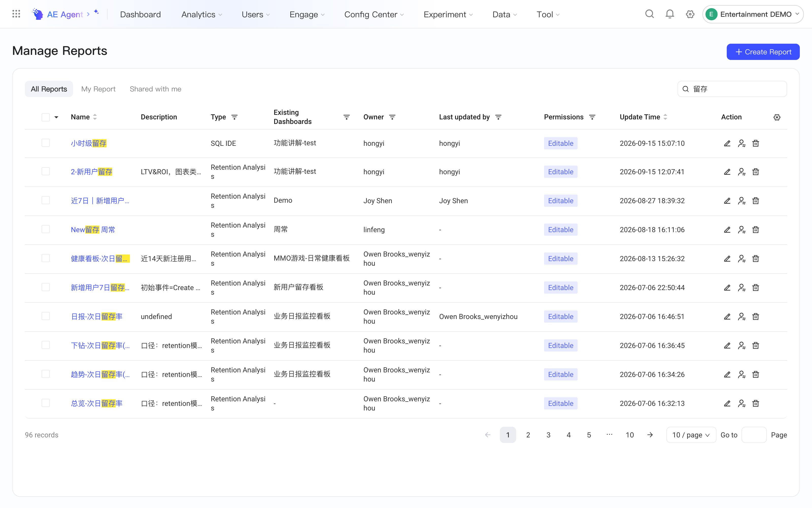
Task: Filter the Permissions column
Action: click(x=592, y=117)
